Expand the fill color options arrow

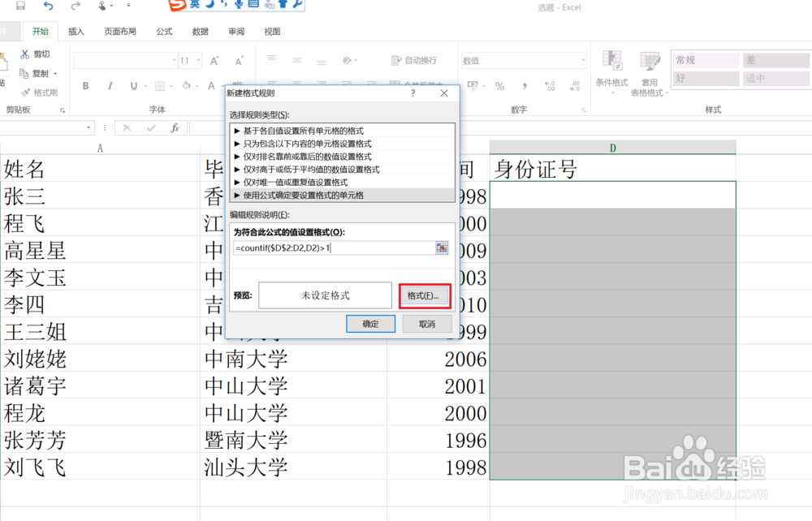tap(197, 85)
